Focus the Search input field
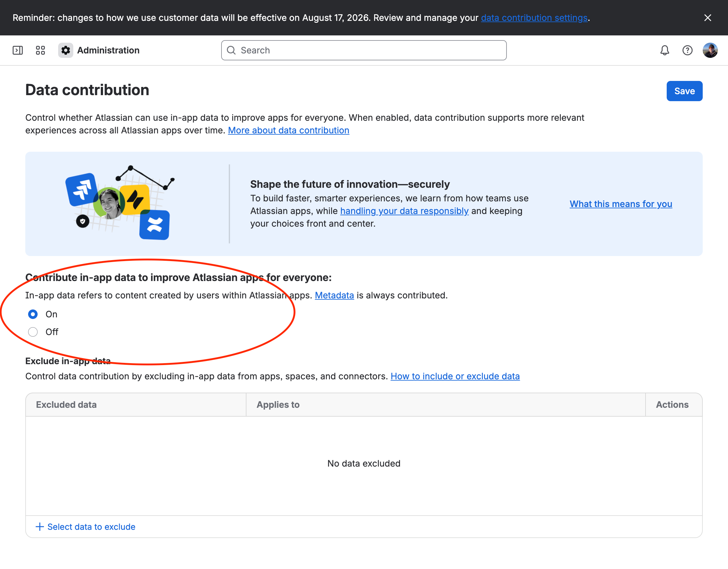 coord(364,50)
